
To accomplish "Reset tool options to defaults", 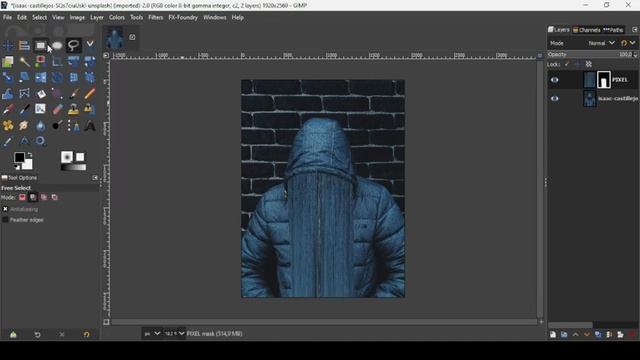I will point(86,335).
